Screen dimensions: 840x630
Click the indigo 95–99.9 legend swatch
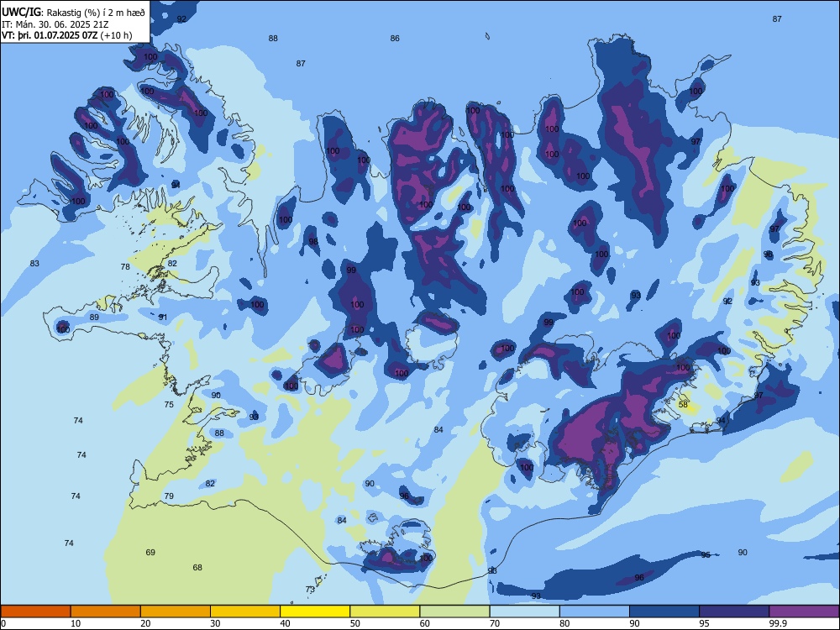734,612
